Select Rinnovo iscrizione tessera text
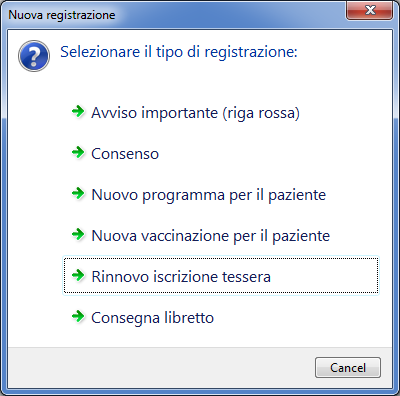Image resolution: width=400 pixels, height=396 pixels. (x=181, y=277)
